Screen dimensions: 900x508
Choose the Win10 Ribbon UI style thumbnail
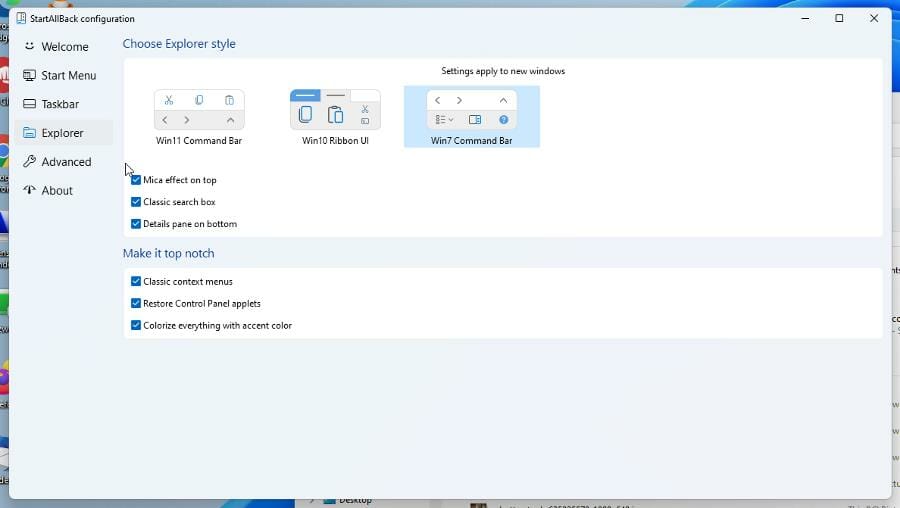[335, 110]
